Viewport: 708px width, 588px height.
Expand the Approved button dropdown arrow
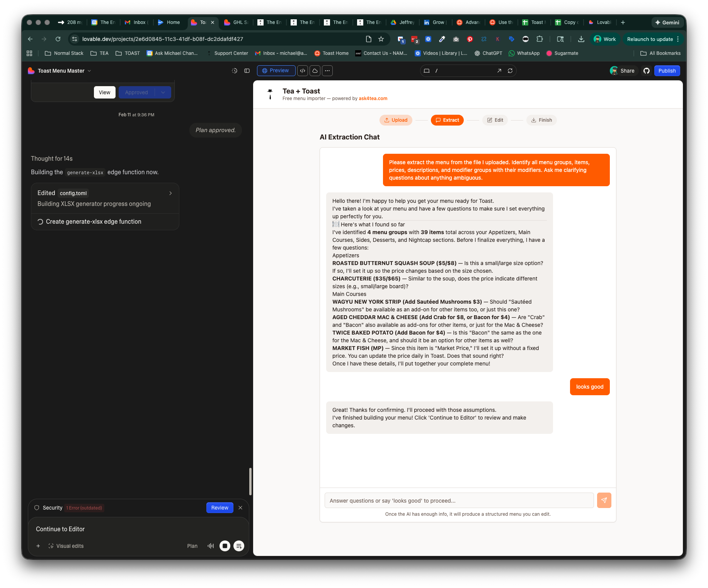click(x=163, y=92)
